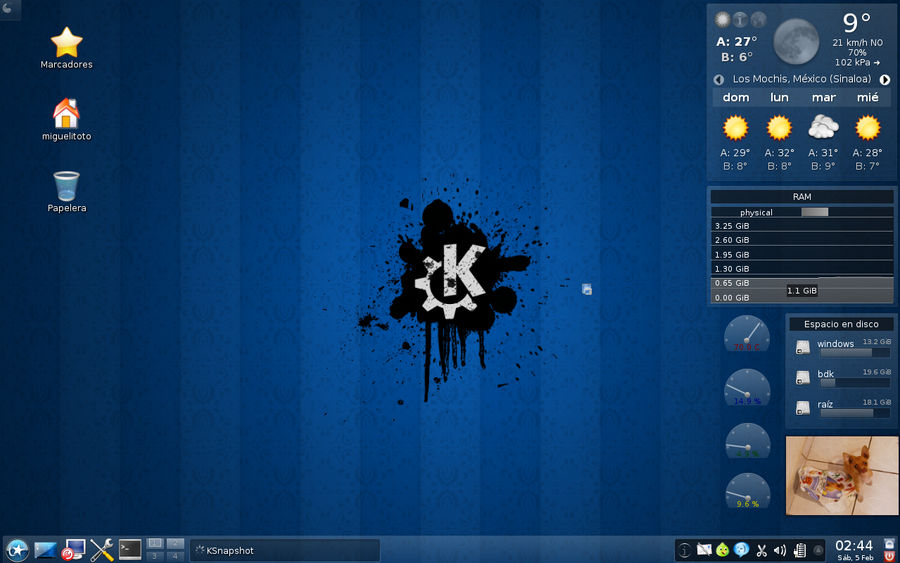This screenshot has width=900, height=563.
Task: Click the Espacio en disco widget header
Action: point(841,324)
